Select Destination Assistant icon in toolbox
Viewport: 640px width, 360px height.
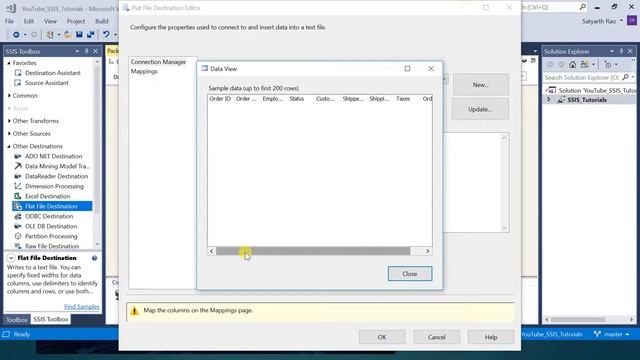click(x=18, y=73)
